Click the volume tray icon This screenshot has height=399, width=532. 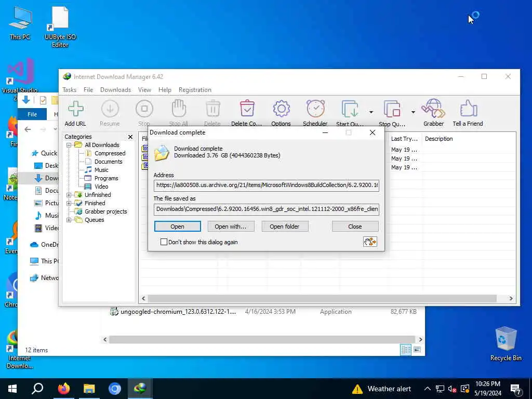coord(451,389)
